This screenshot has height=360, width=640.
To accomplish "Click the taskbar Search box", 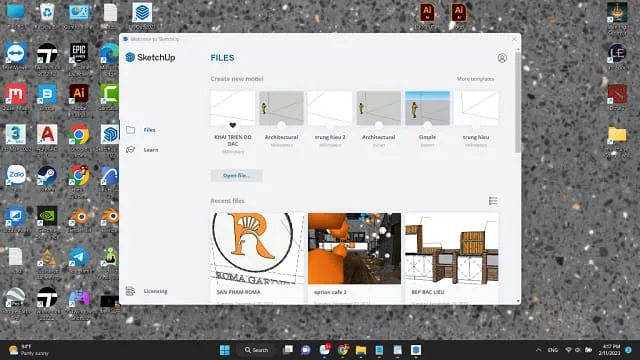I will 256,350.
